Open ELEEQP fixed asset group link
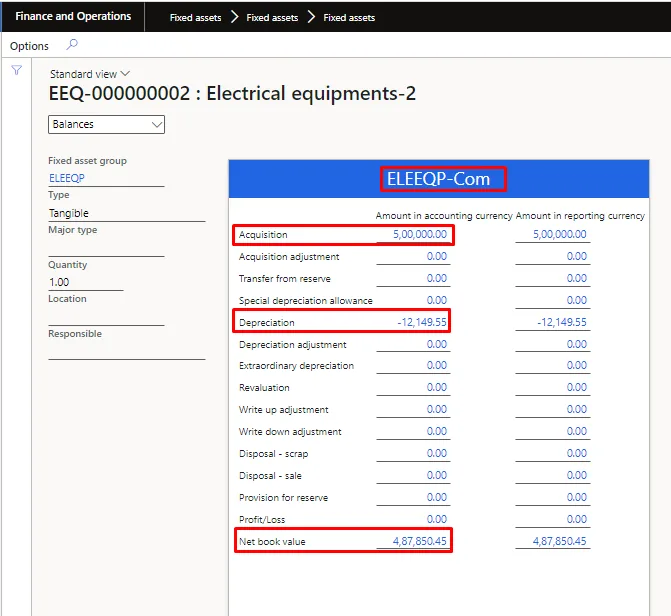This screenshot has height=616, width=671. pyautogui.click(x=67, y=178)
